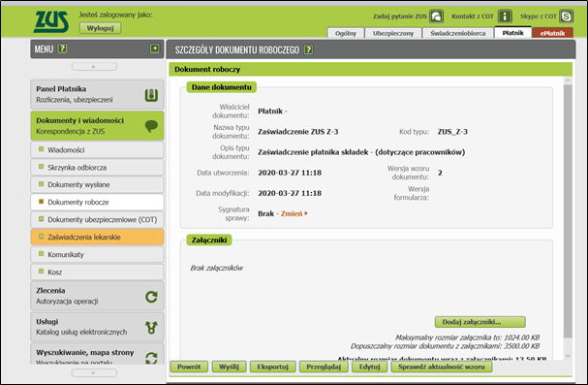
Task: Click the Edytuj button
Action: click(x=369, y=367)
